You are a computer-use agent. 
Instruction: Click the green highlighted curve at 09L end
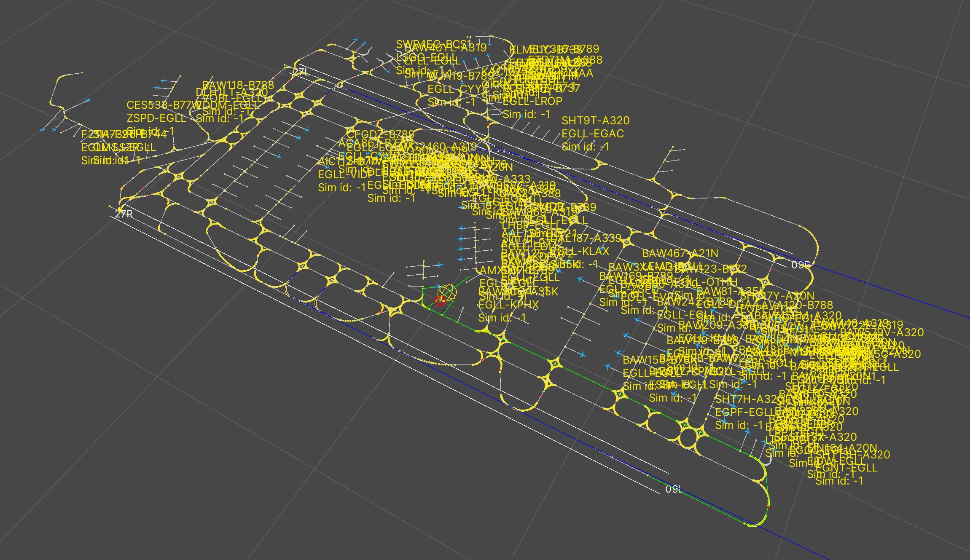tap(764, 518)
